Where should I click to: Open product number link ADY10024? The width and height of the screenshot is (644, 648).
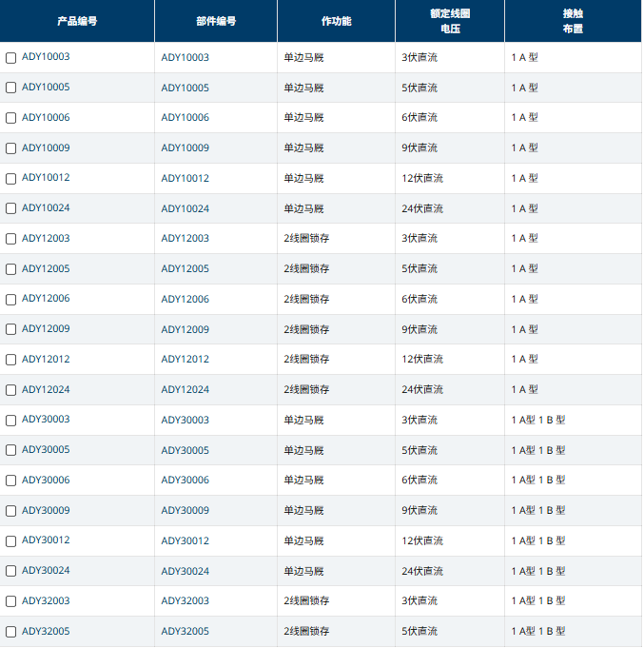[x=46, y=208]
